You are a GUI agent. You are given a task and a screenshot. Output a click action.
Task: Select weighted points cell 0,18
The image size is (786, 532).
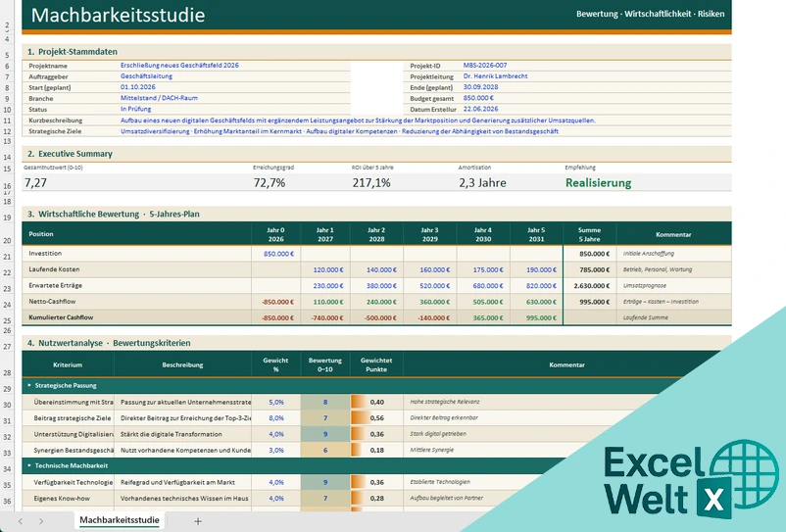coord(377,450)
